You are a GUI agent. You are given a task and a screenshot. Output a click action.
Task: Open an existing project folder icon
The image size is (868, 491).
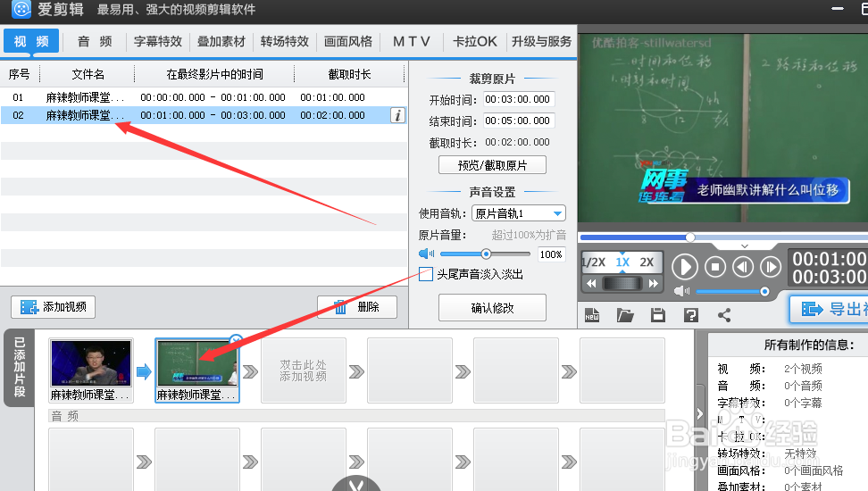[625, 315]
